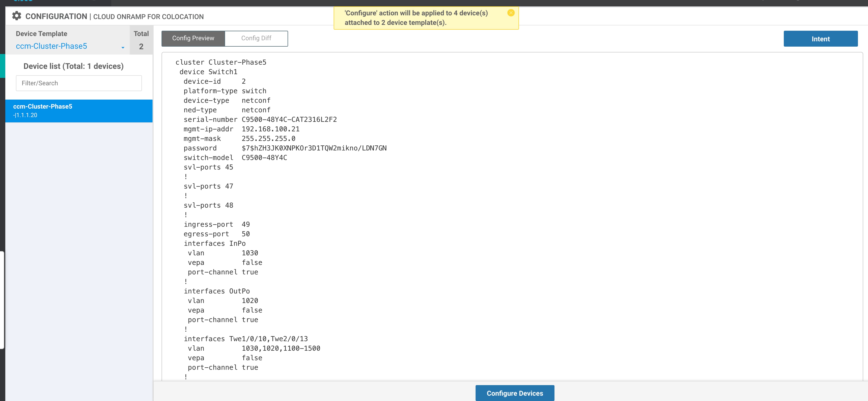Focus the Filter/Search input field
868x401 pixels.
(x=79, y=83)
